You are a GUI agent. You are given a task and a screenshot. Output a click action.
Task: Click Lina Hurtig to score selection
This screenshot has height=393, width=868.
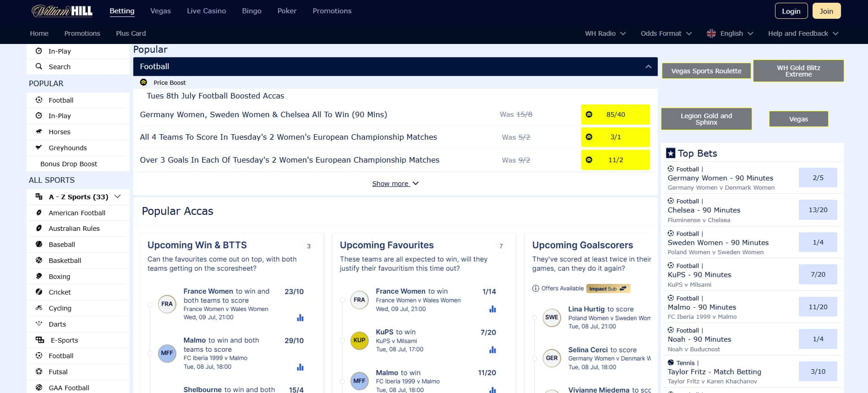pyautogui.click(x=601, y=309)
